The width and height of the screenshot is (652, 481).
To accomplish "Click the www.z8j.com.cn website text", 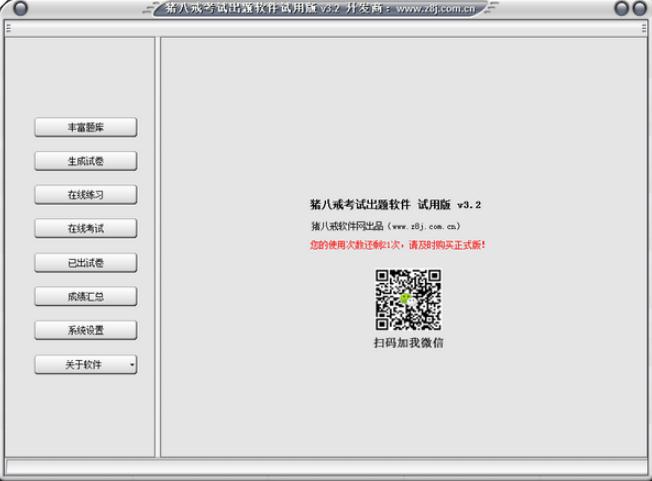I will point(425,227).
